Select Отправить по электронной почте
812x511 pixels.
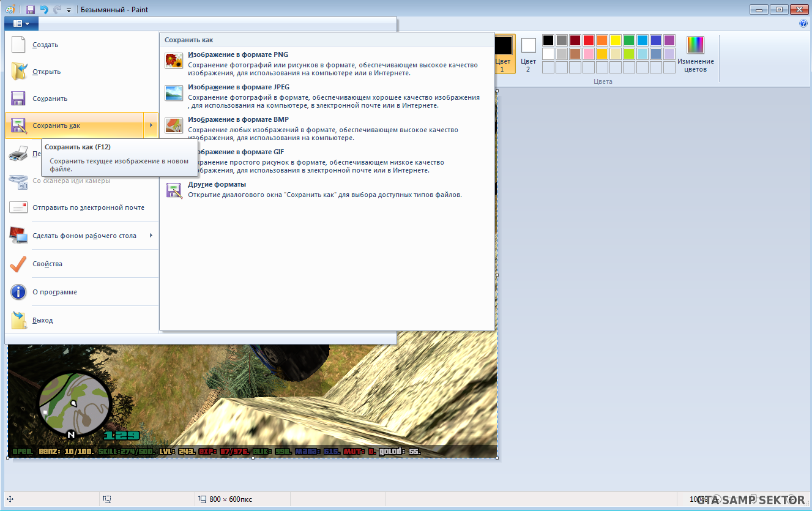tap(81, 207)
